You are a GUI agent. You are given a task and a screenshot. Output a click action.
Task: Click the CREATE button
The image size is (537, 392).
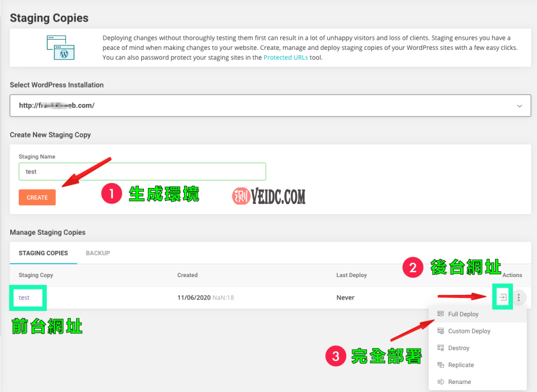37,197
